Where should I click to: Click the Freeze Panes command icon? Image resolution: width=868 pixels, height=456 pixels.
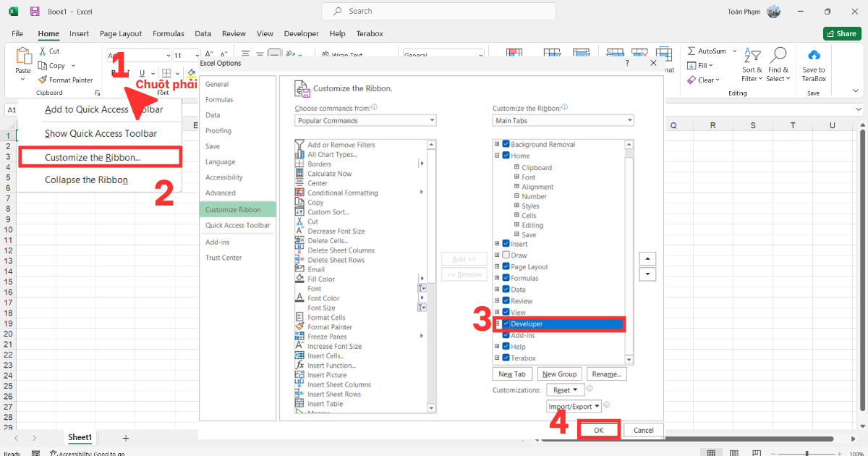tap(300, 336)
